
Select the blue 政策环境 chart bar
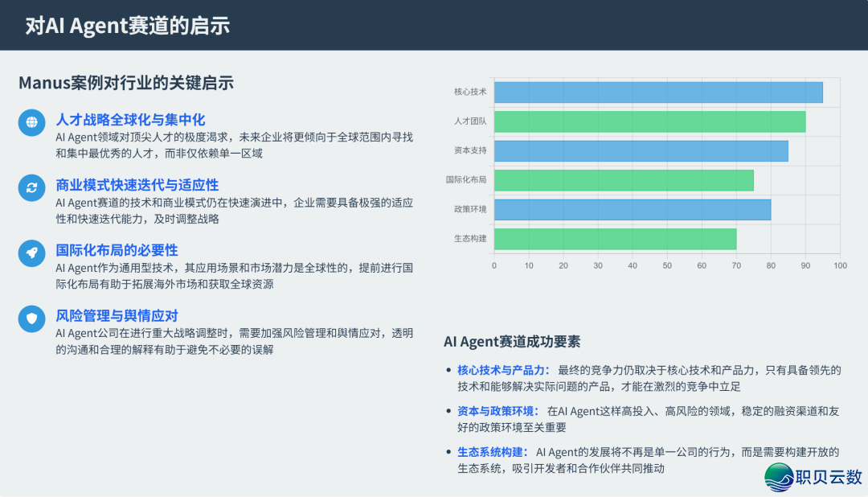point(632,210)
